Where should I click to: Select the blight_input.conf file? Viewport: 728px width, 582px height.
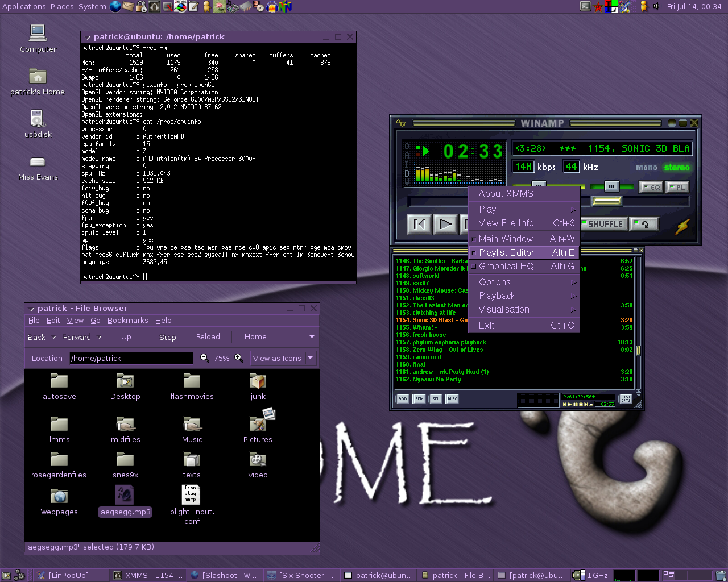(x=192, y=504)
